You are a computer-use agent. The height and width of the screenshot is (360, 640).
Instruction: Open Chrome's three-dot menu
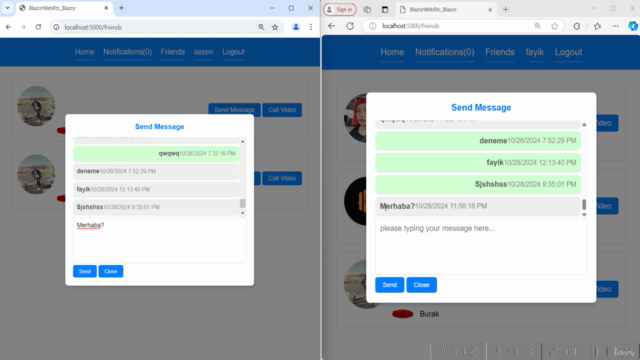[x=311, y=27]
